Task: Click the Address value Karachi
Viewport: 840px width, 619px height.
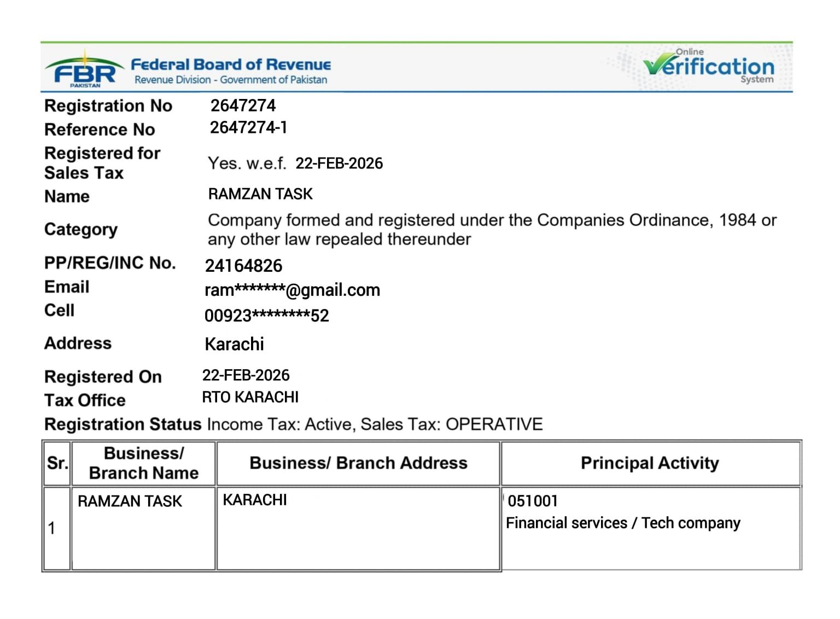Action: pyautogui.click(x=234, y=344)
